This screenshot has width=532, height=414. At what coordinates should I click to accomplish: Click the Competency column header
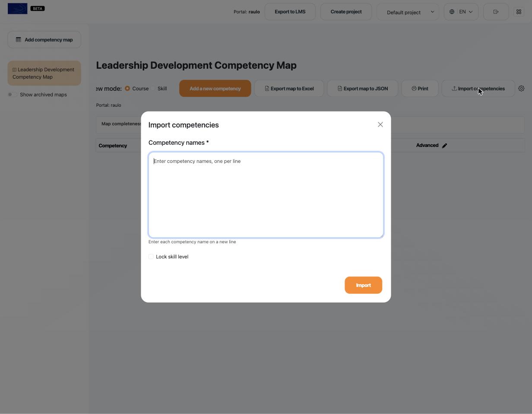point(113,146)
